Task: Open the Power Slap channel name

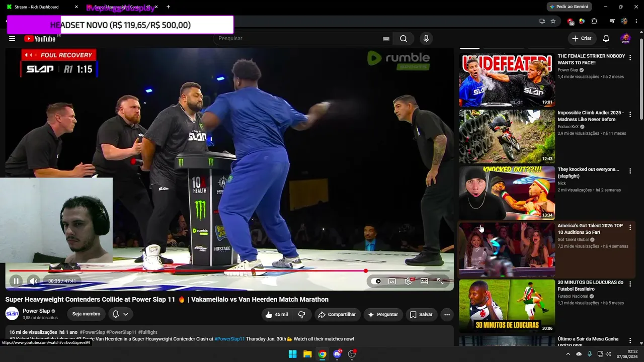Action: tap(36, 311)
